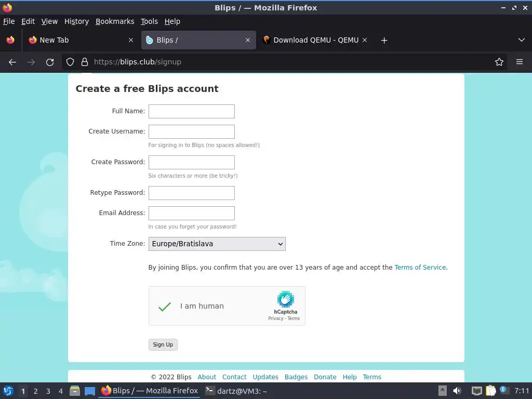Open the file manager taskbar icon
Screen dimensions: 532x399
(x=75, y=391)
